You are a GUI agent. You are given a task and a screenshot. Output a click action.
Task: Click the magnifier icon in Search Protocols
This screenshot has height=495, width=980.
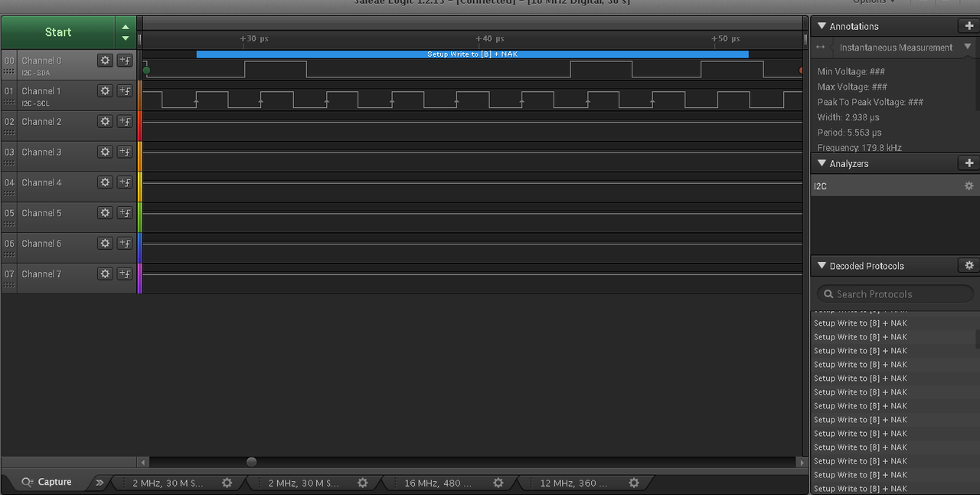click(x=827, y=294)
